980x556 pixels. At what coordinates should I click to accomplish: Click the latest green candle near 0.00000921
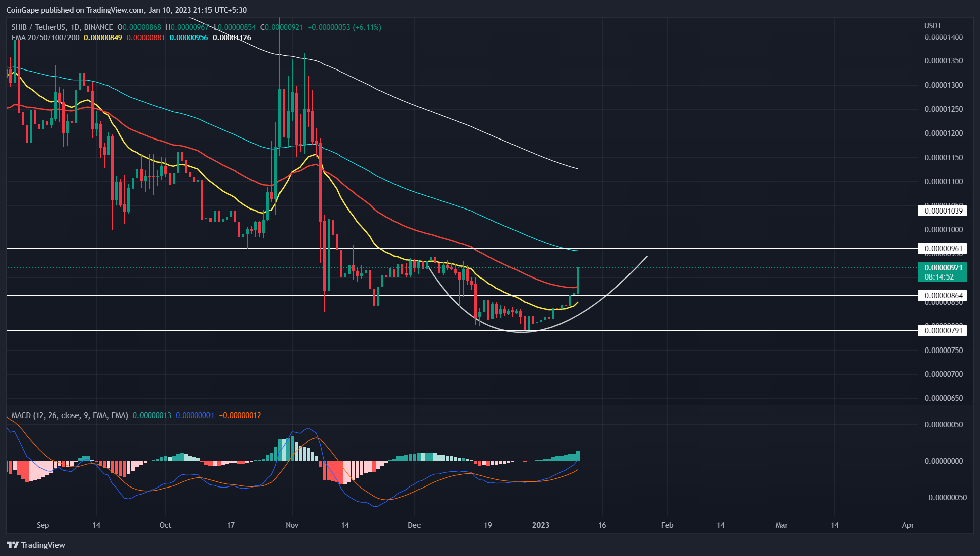coord(578,280)
